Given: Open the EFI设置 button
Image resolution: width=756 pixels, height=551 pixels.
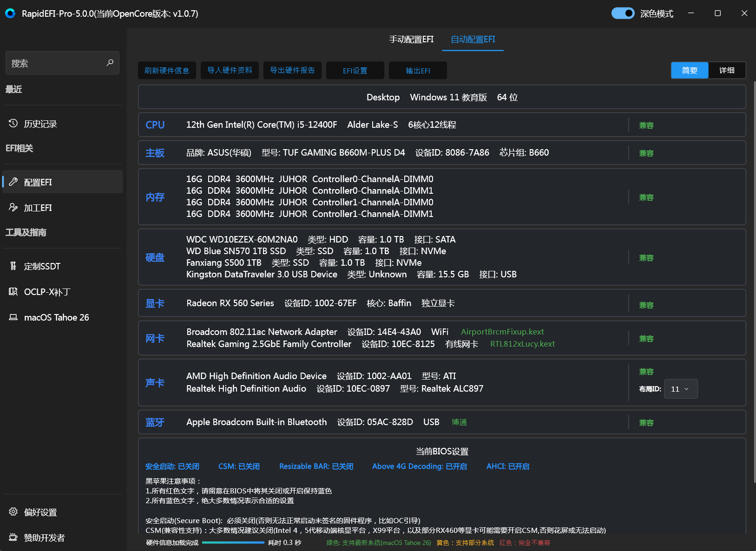Looking at the screenshot, I should coord(355,70).
